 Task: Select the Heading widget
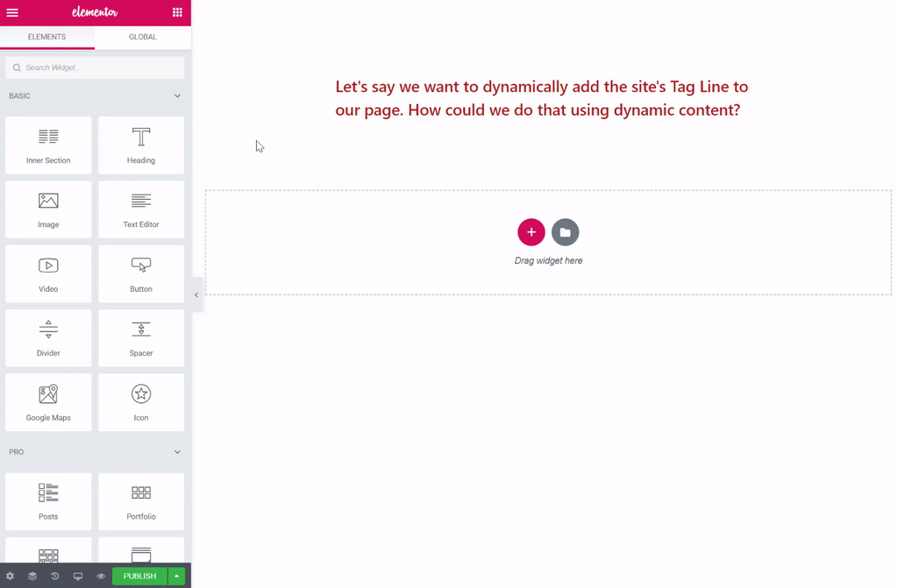click(141, 145)
